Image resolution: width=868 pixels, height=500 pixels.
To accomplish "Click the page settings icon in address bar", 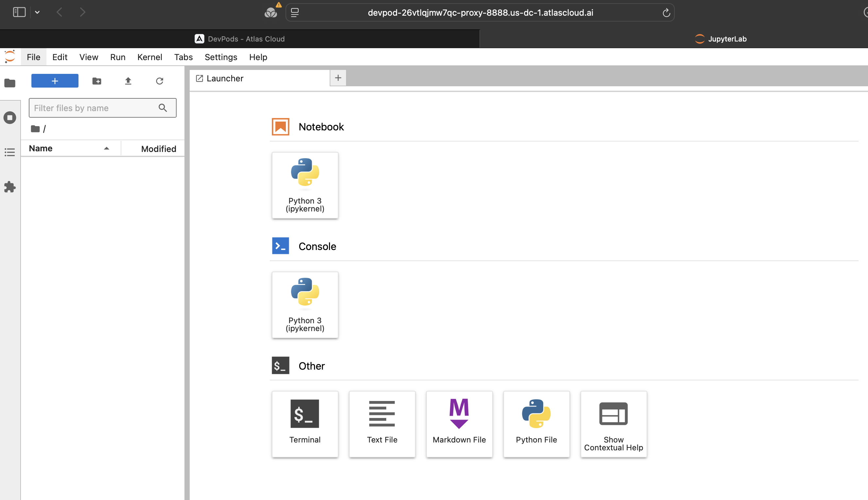I will click(x=295, y=13).
